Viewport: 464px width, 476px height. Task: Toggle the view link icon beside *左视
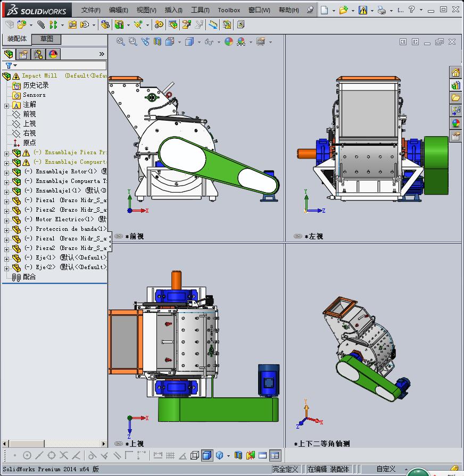point(298,236)
